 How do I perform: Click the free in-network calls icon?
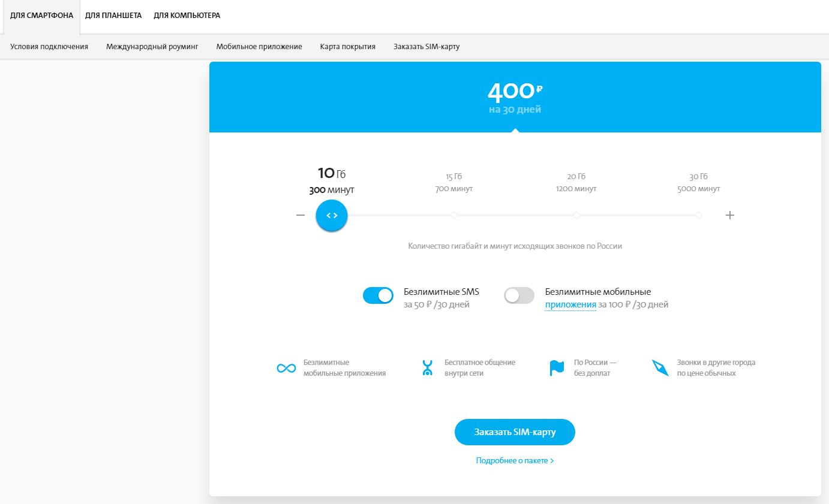click(x=427, y=368)
